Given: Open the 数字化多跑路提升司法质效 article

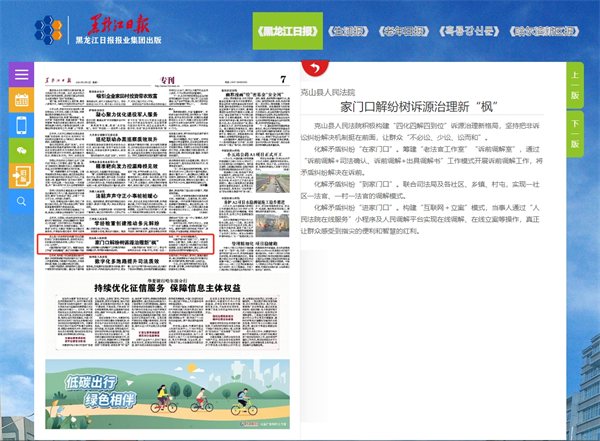Looking at the screenshot, I should [125, 259].
